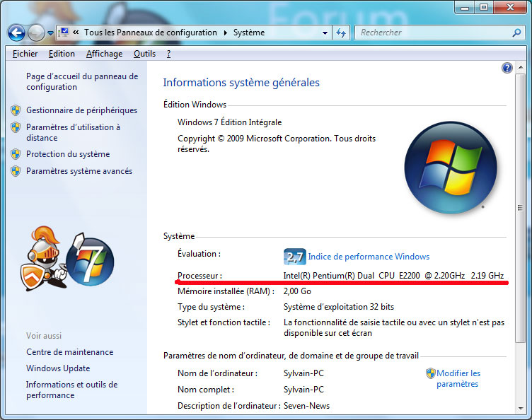Image resolution: width=532 pixels, height=420 pixels.
Task: Open the Affichage menu
Action: (104, 54)
